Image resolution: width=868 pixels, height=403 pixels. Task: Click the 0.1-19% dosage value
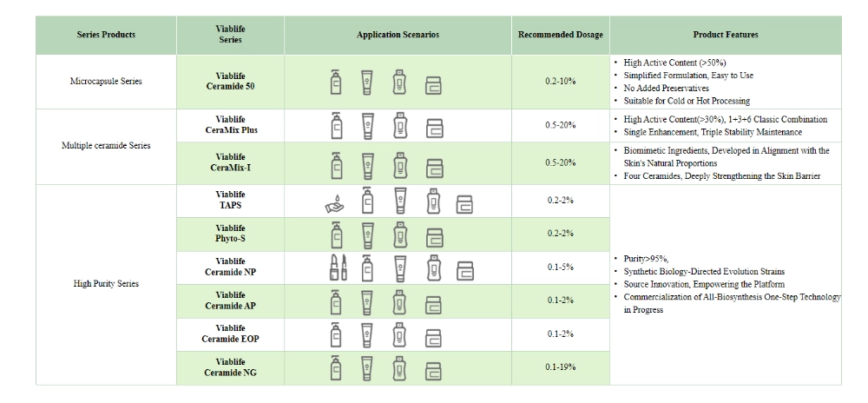pos(560,368)
